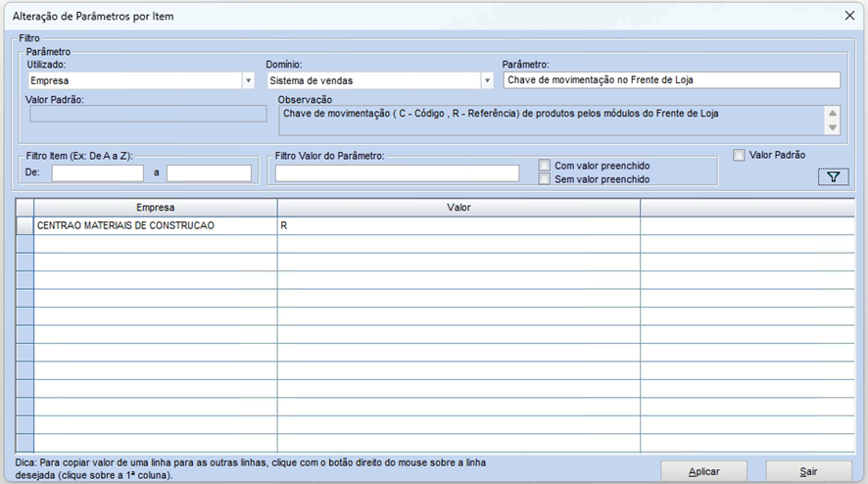Open the Utilizado dropdown showing Empresa
This screenshot has width=868, height=484.
click(248, 80)
